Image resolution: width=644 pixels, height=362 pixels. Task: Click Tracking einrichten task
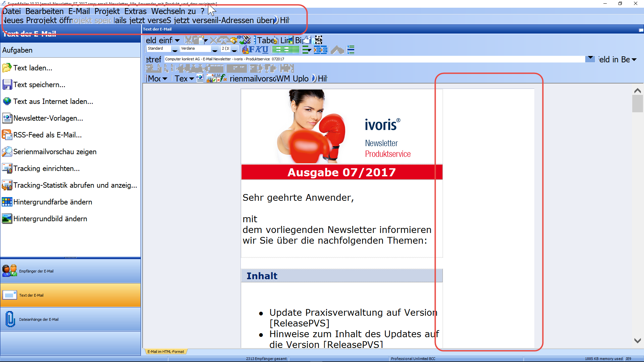pos(41,168)
